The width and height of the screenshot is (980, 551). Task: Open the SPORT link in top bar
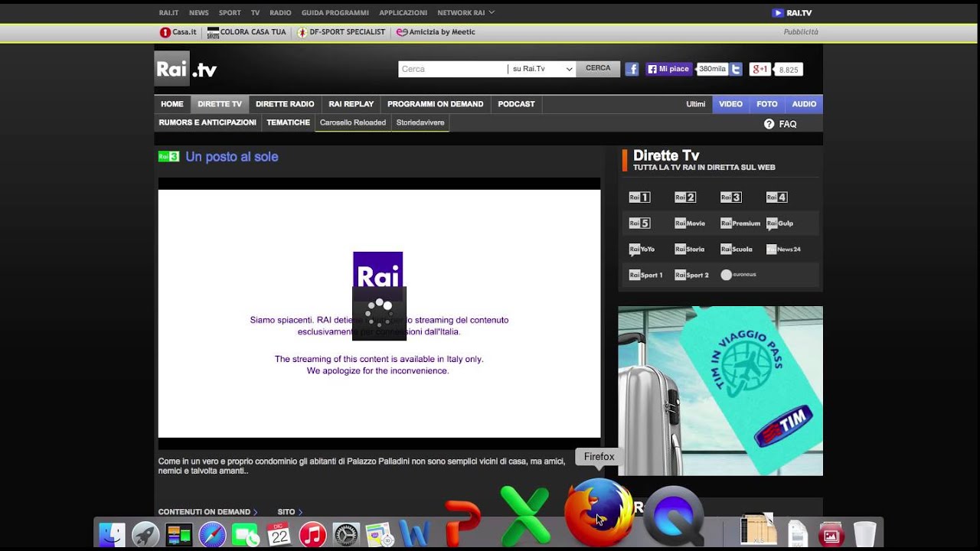[x=230, y=13]
